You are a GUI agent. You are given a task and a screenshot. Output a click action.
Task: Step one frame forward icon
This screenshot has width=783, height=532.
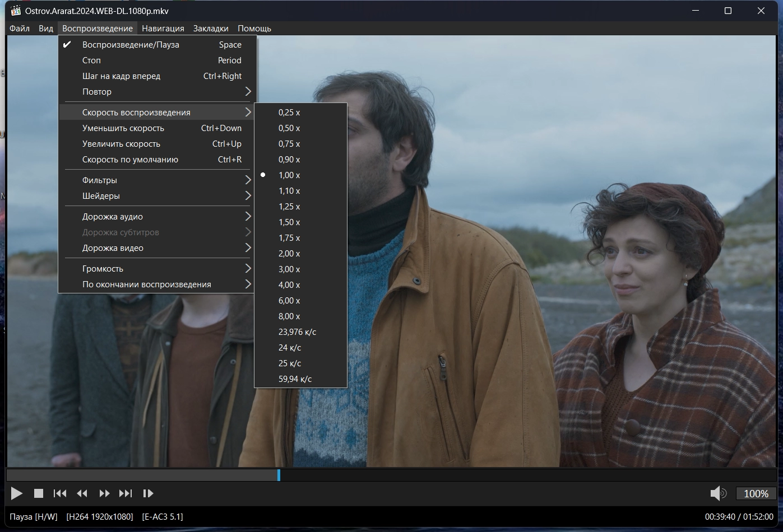click(148, 493)
